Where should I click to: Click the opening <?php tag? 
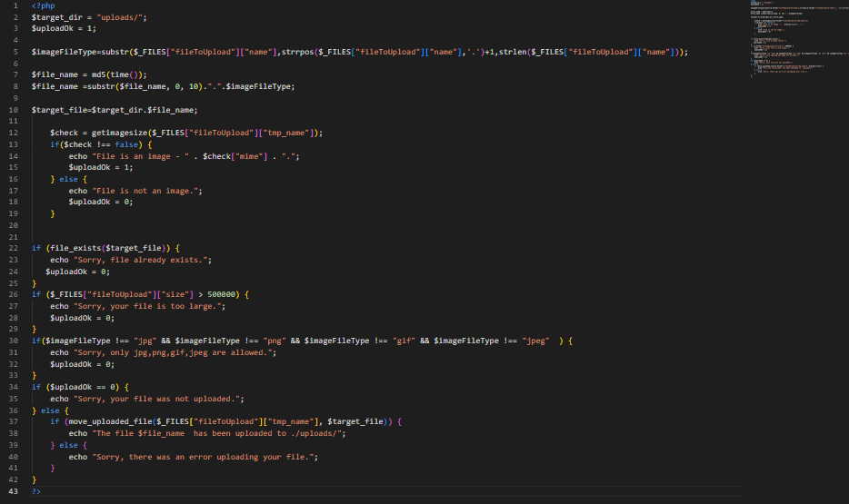tap(42, 6)
